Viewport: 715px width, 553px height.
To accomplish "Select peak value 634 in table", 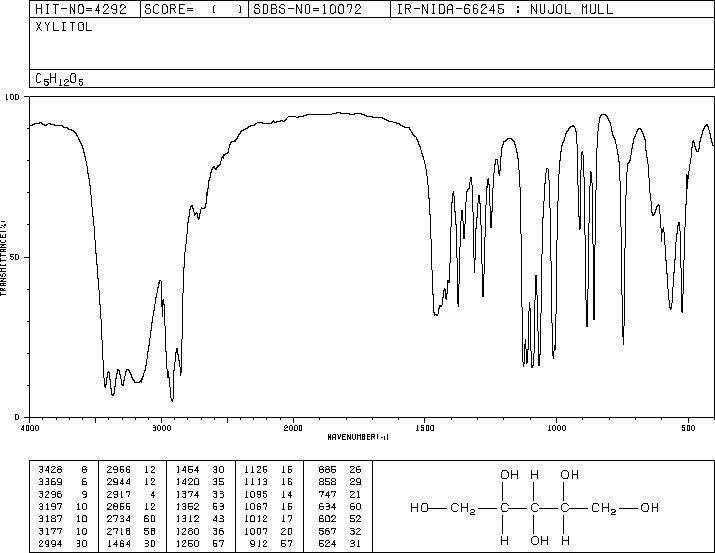I will click(327, 506).
